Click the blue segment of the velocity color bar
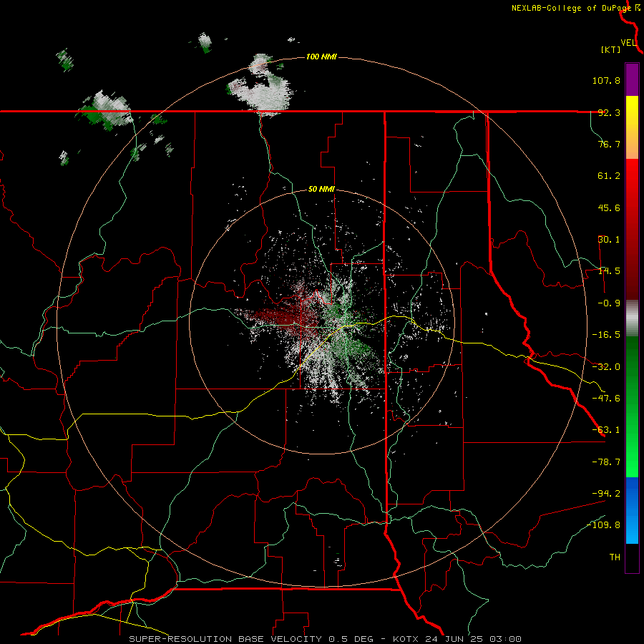The image size is (644, 644). pyautogui.click(x=632, y=510)
